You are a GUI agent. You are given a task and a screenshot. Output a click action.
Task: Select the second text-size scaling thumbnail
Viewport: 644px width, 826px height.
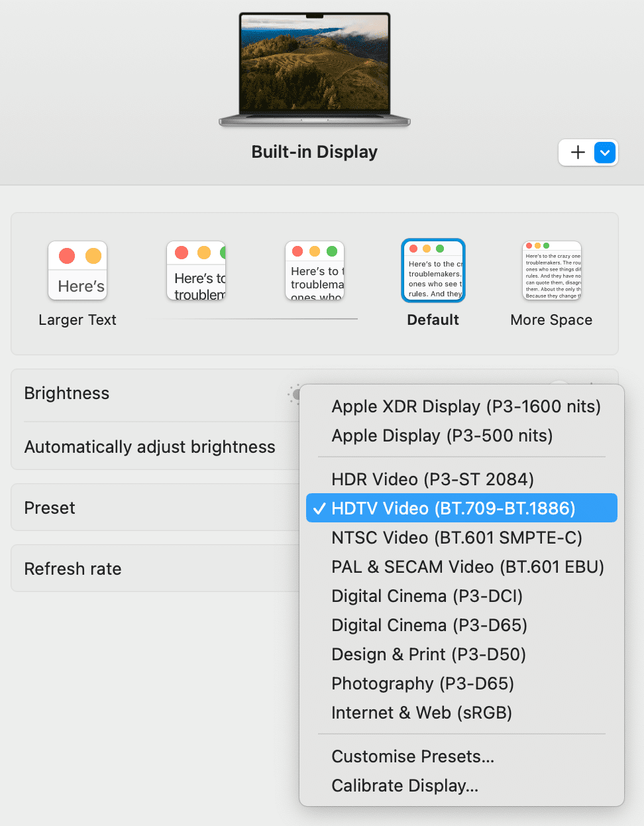click(196, 270)
